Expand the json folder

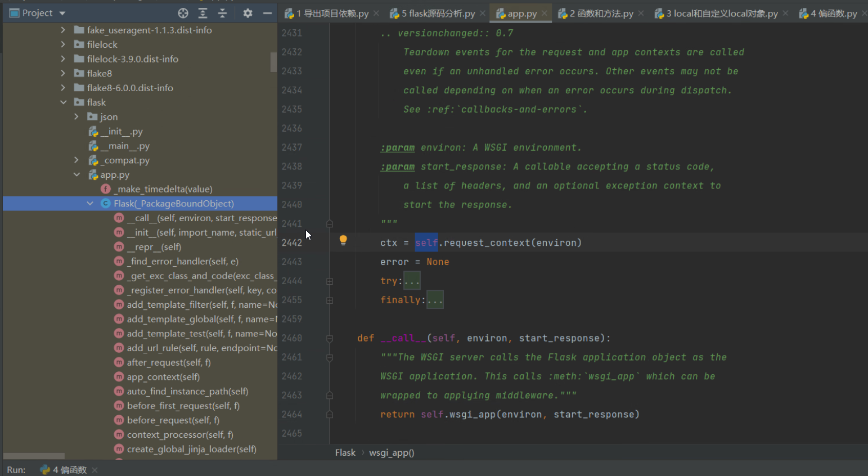coord(77,116)
